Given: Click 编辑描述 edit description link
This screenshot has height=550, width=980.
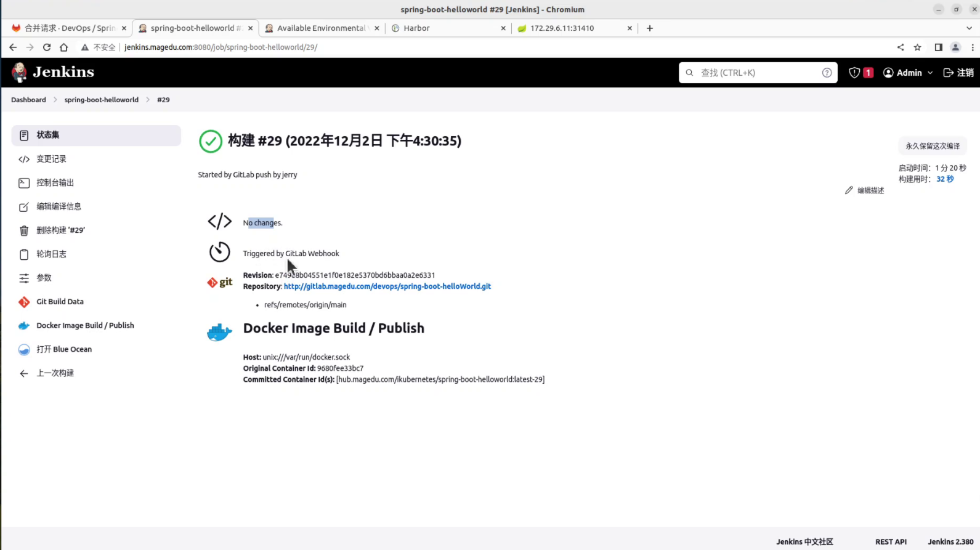Looking at the screenshot, I should (x=864, y=190).
